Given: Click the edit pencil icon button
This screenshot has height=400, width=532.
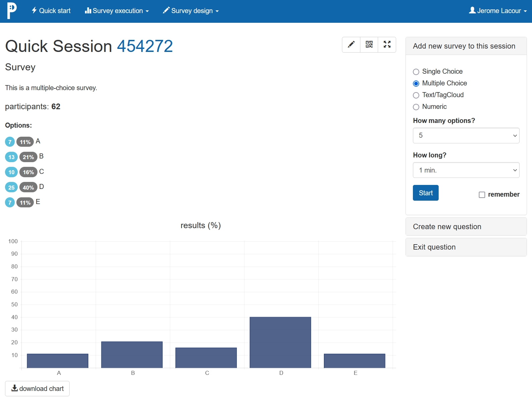Looking at the screenshot, I should pyautogui.click(x=351, y=45).
